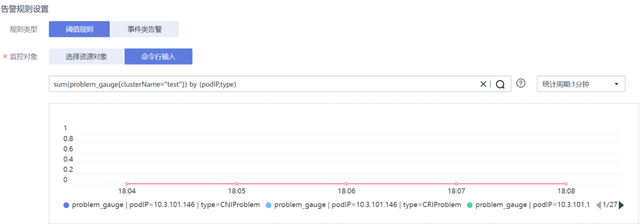Viewport: 644px width, 224px height.
Task: Select the 18:04 data point on chart
Action: point(127,184)
